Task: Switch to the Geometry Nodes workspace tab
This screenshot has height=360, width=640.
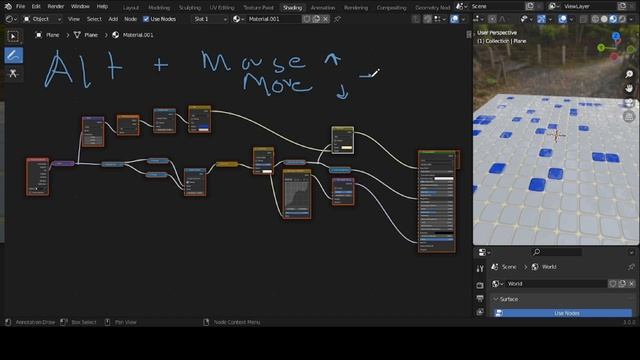Action: [x=432, y=7]
